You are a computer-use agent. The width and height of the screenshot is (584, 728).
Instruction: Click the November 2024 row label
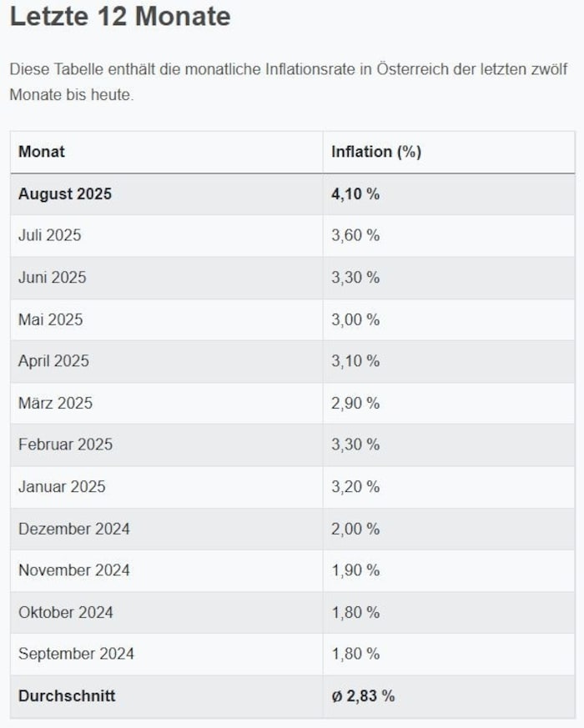74,570
